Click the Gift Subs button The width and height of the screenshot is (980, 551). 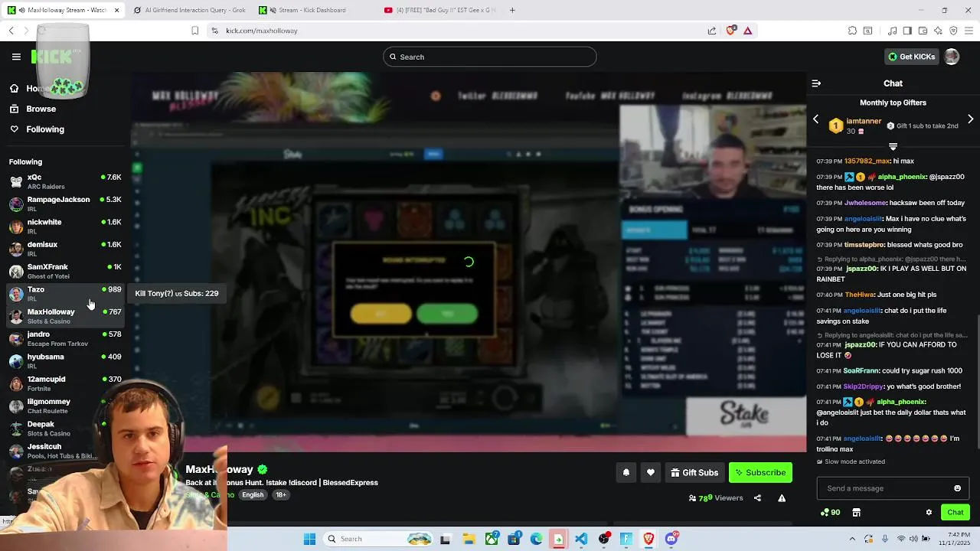click(x=694, y=473)
